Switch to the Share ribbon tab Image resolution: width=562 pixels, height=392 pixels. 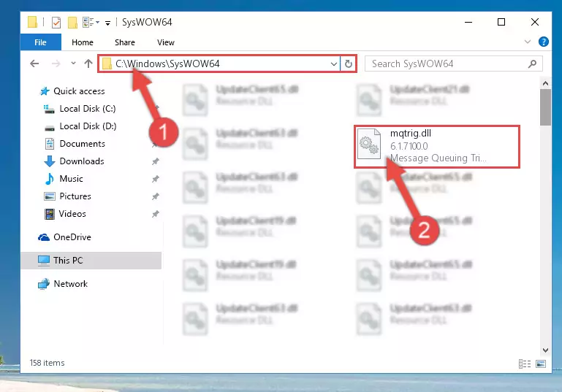(x=125, y=42)
